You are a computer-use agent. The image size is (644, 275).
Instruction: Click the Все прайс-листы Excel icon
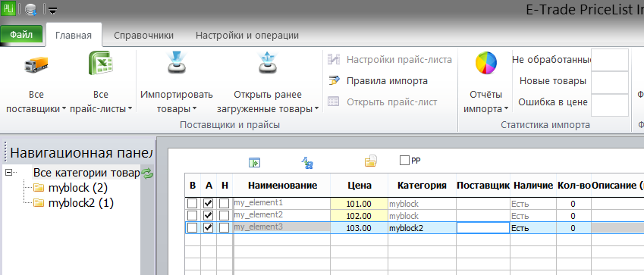pos(101,63)
